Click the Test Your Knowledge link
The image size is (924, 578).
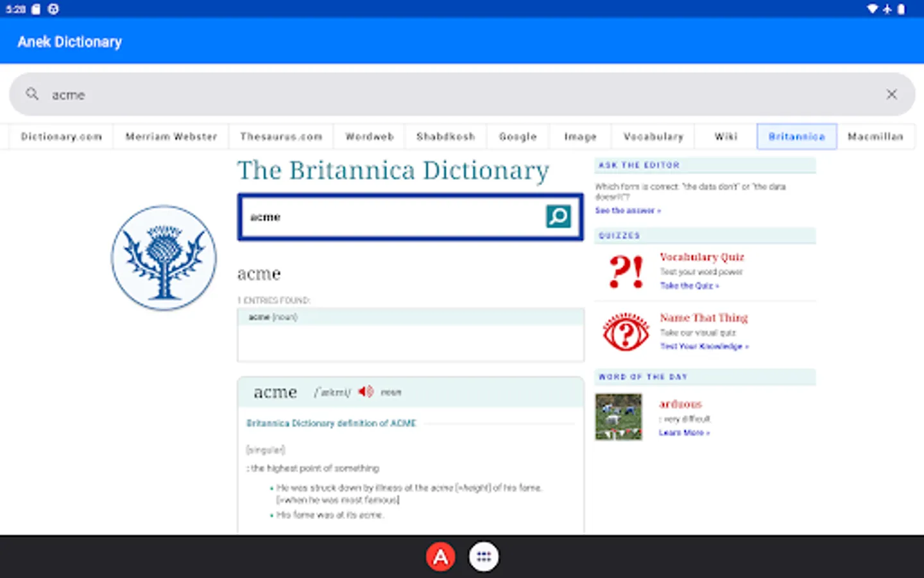pos(705,346)
